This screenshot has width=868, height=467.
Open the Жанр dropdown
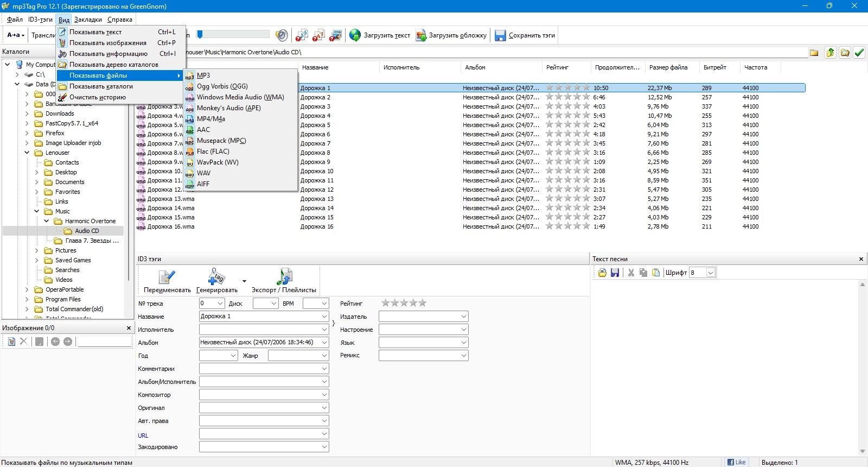coord(324,356)
